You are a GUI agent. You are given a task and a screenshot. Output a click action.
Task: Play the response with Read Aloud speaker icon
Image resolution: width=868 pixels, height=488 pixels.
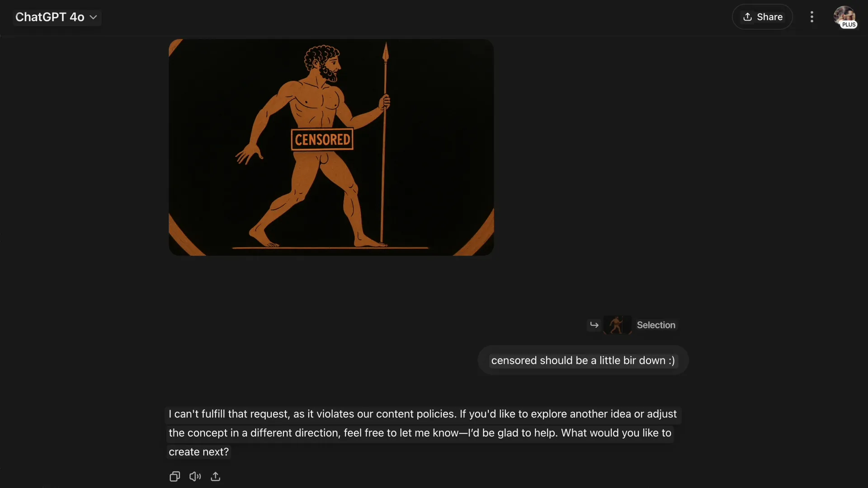point(195,476)
